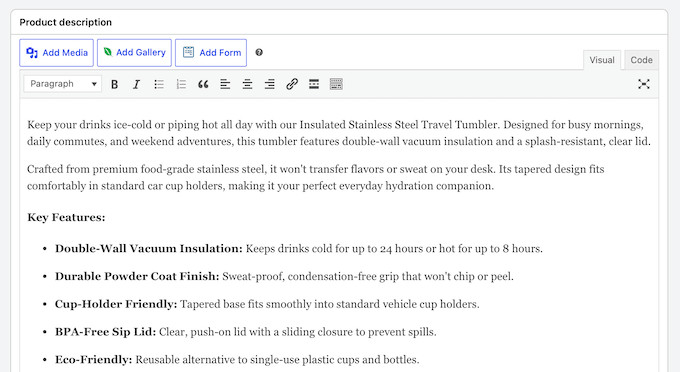The width and height of the screenshot is (680, 372).
Task: Align text to the right
Action: (x=269, y=84)
